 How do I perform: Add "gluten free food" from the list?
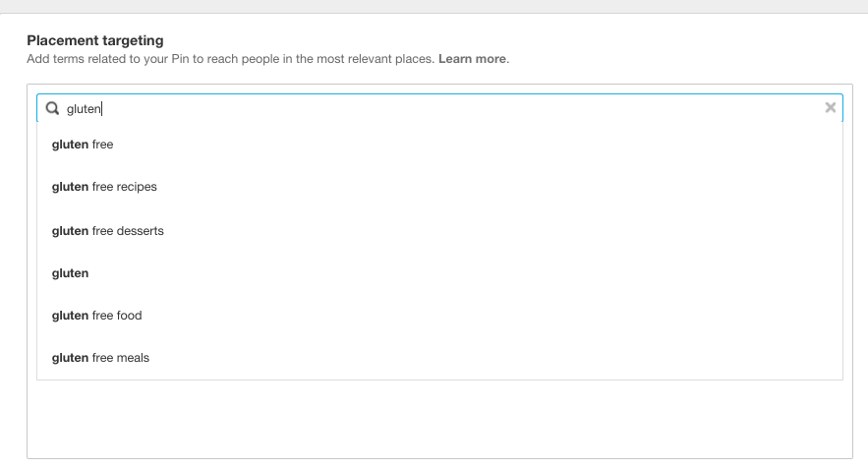(96, 316)
